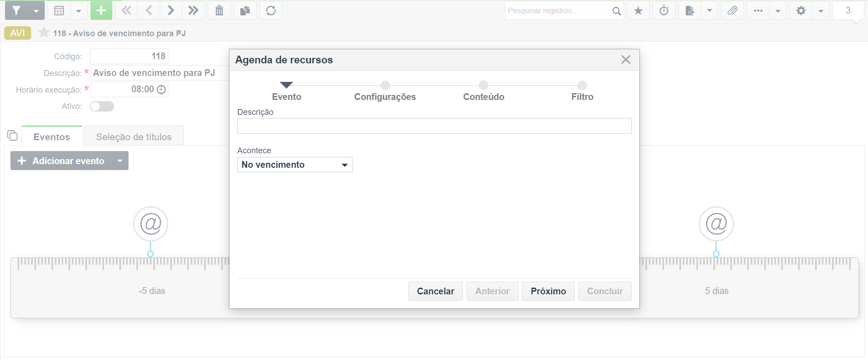Click the Descrição input field in dialog
The image size is (868, 360).
[434, 126]
